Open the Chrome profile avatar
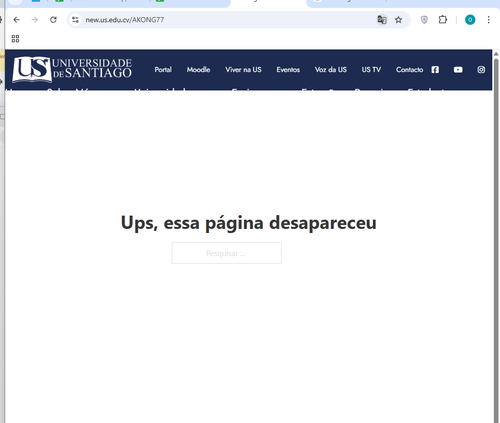 point(470,20)
